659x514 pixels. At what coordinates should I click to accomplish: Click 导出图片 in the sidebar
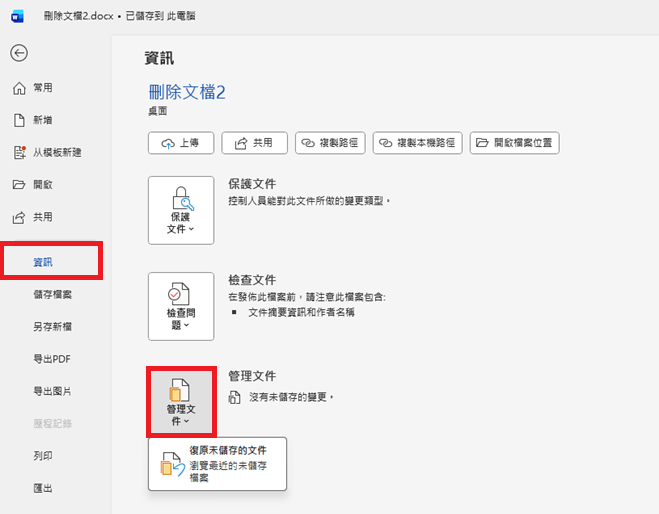[52, 391]
